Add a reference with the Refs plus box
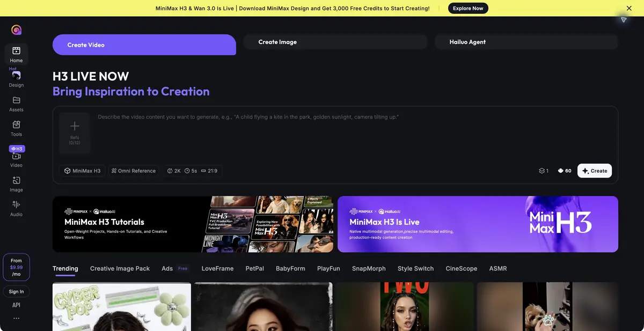This screenshot has width=644, height=331. point(75,133)
